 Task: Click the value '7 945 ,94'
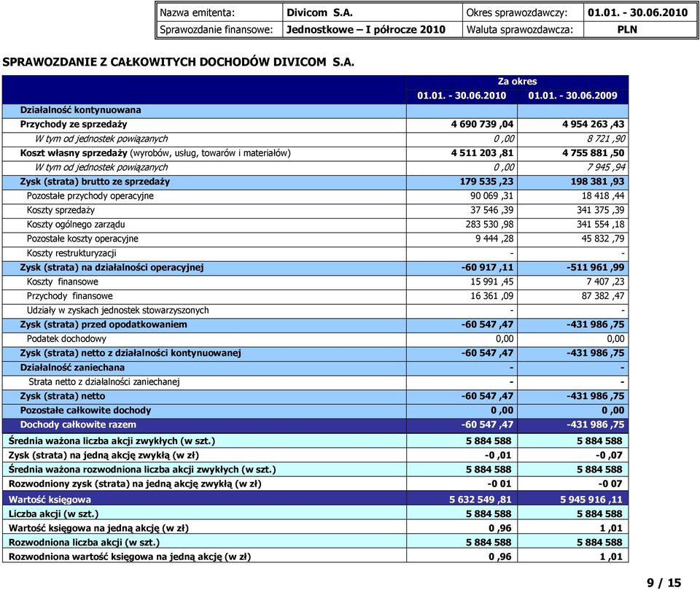pyautogui.click(x=606, y=168)
